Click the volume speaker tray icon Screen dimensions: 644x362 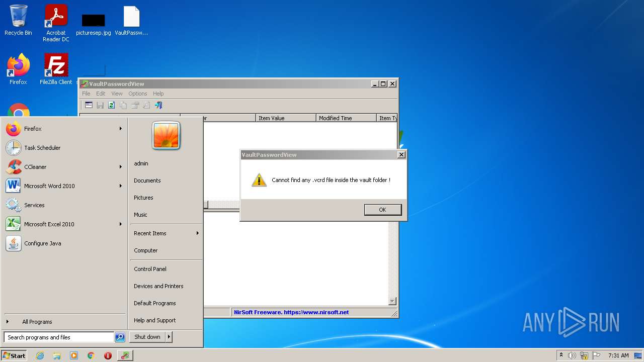(572, 355)
